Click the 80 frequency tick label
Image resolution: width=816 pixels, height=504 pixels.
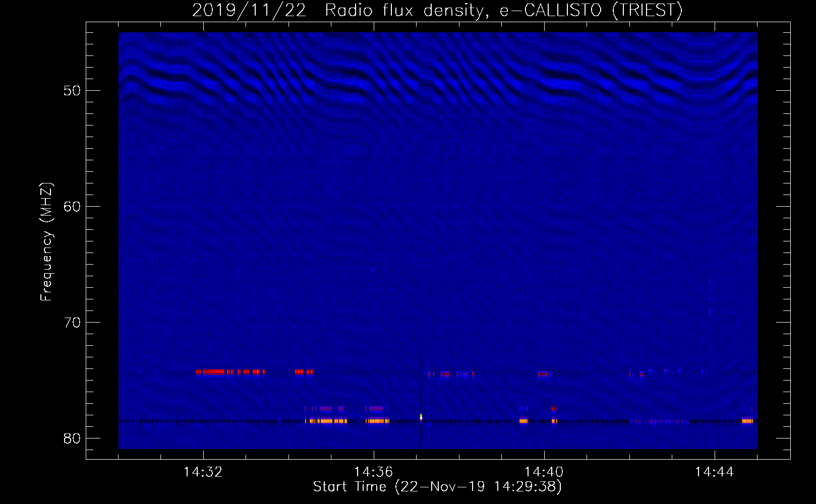(72, 438)
